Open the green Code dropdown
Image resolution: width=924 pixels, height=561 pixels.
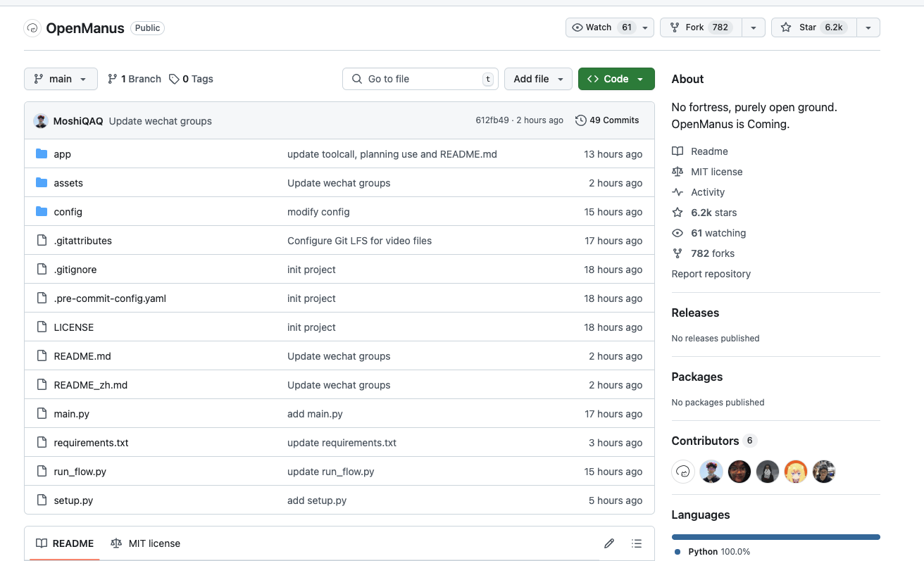click(x=616, y=79)
